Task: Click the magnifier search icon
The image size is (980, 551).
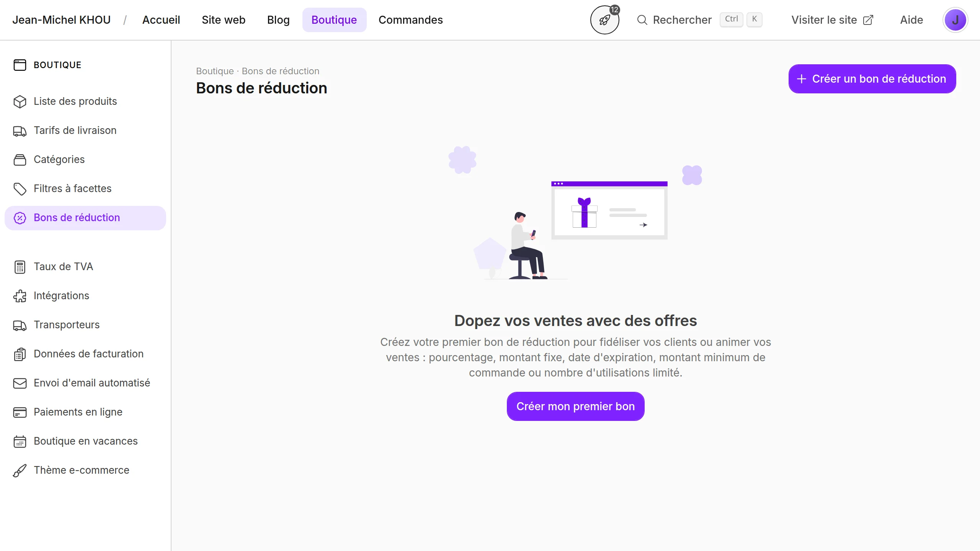Action: tap(642, 20)
